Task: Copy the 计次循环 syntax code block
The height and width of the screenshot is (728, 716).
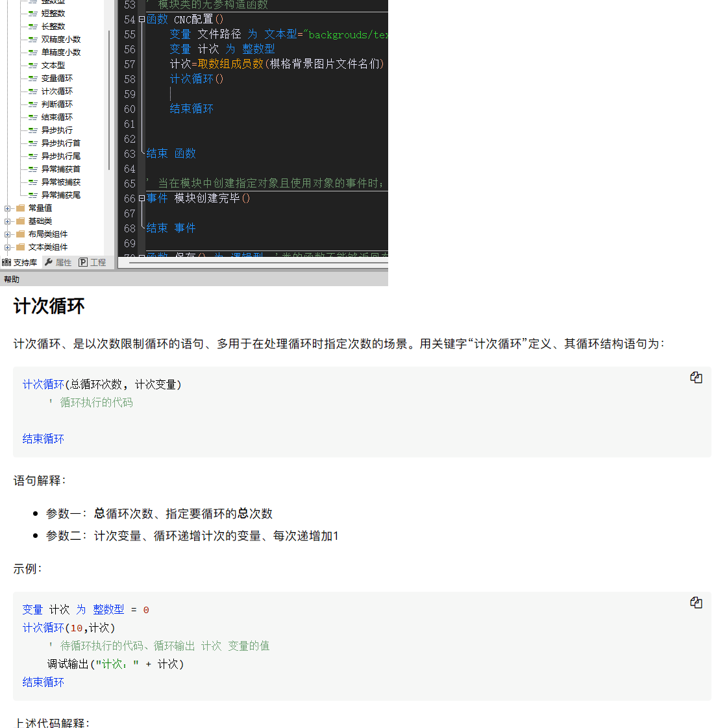Action: coord(696,378)
